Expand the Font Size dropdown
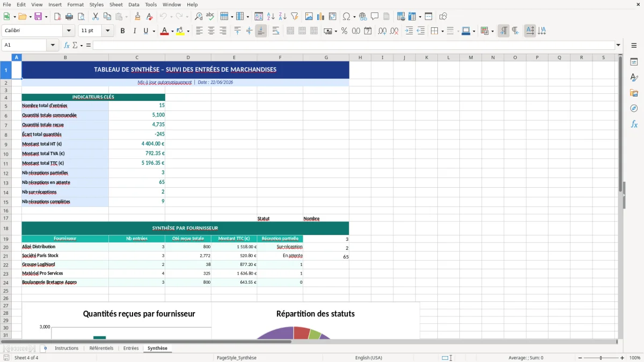Screen dimensions: 644x362 coord(108,31)
